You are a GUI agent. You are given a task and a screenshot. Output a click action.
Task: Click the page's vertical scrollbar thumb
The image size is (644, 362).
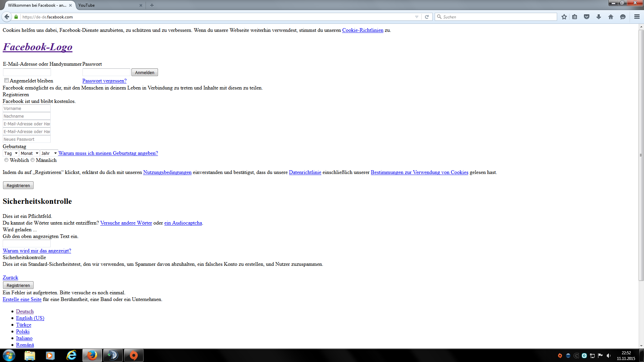[x=641, y=155]
